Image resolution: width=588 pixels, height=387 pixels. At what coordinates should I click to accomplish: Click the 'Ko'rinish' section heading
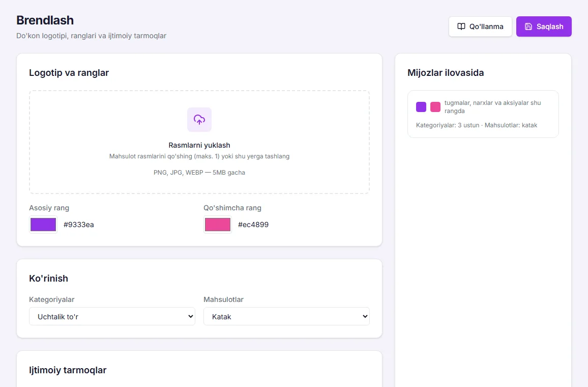[49, 279]
